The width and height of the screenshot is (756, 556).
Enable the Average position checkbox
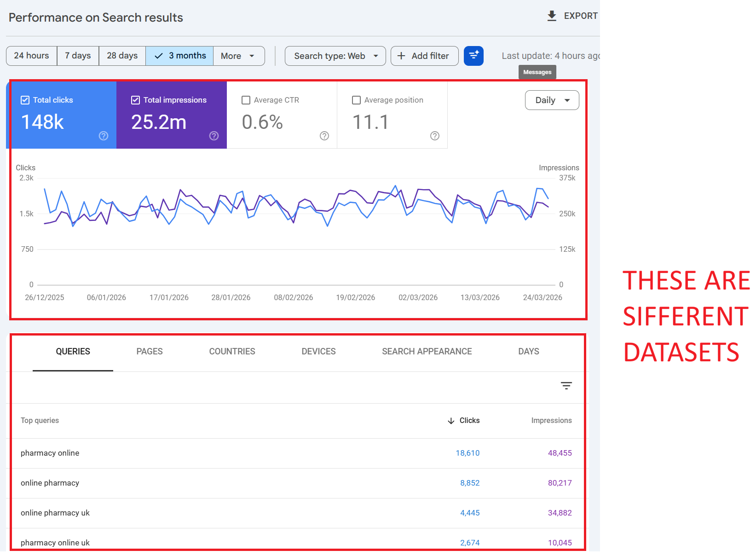356,100
